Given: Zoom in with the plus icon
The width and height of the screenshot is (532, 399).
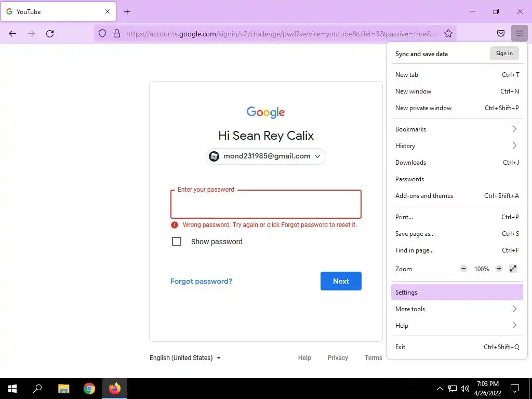Looking at the screenshot, I should 499,269.
